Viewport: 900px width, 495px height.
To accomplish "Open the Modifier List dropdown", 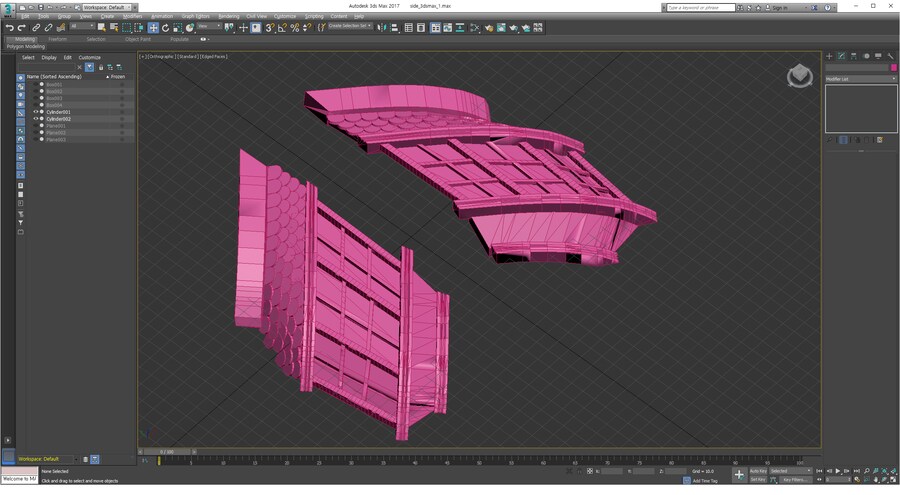I will tap(860, 78).
